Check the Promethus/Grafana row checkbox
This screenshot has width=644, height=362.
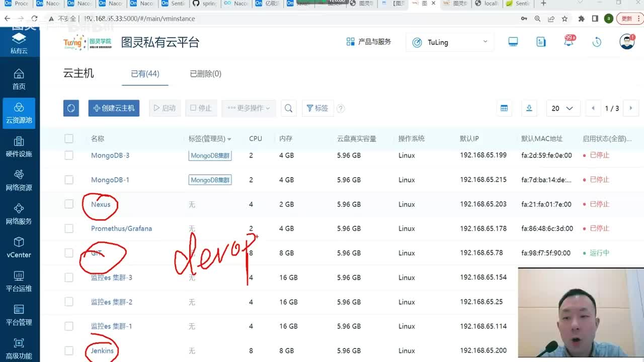[69, 229]
